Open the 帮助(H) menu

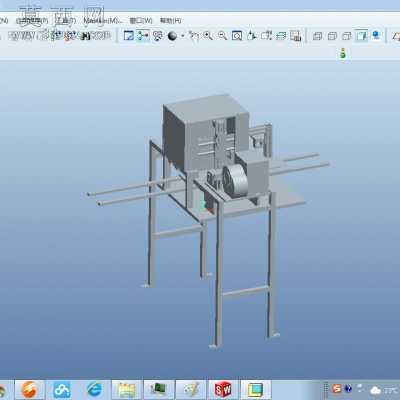171,21
